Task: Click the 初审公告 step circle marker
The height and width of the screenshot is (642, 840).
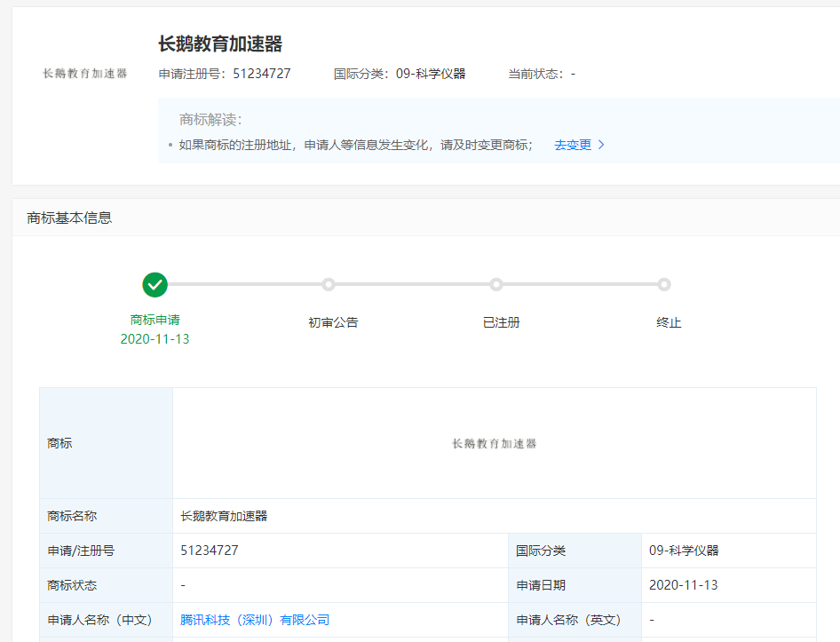Action: (x=329, y=284)
